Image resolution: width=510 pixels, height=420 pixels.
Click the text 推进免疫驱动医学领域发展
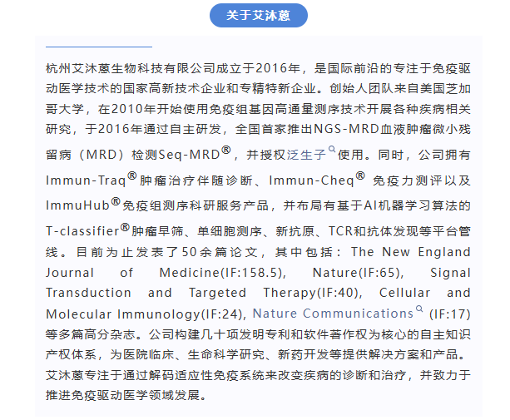coord(122,395)
